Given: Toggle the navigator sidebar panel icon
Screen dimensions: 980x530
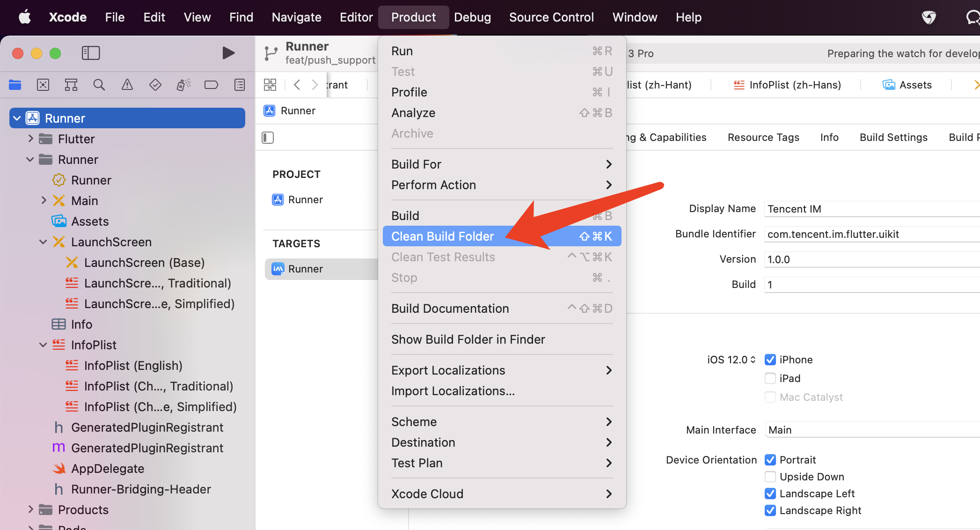Looking at the screenshot, I should click(91, 53).
